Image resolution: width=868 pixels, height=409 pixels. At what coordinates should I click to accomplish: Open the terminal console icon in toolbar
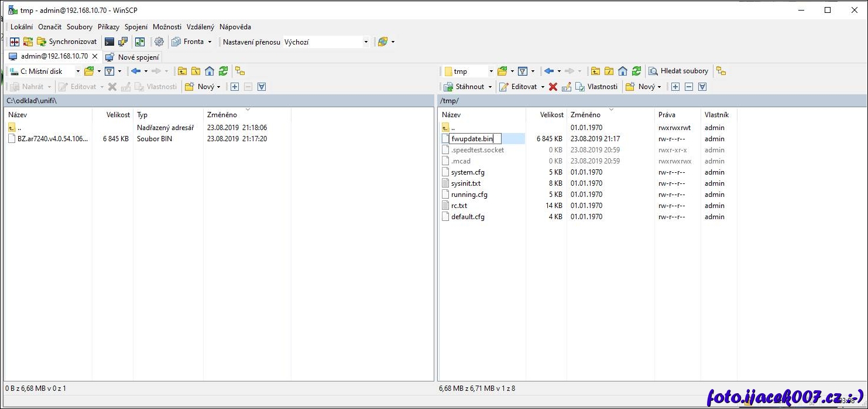tap(109, 42)
